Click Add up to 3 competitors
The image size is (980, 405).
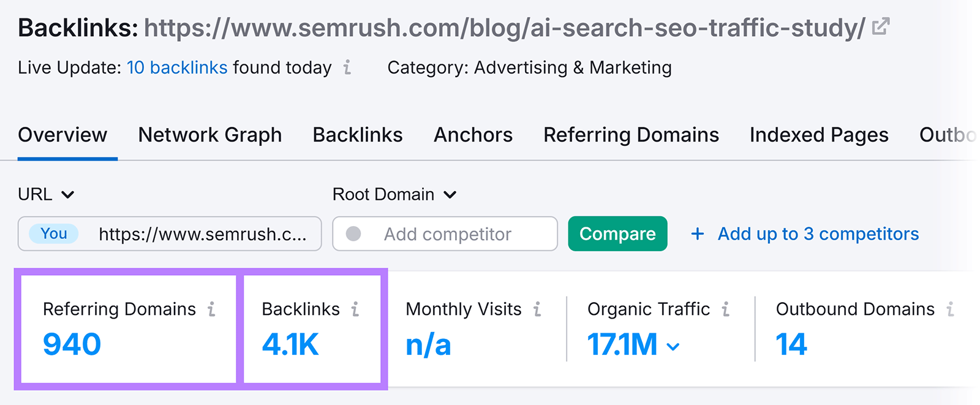(x=818, y=233)
